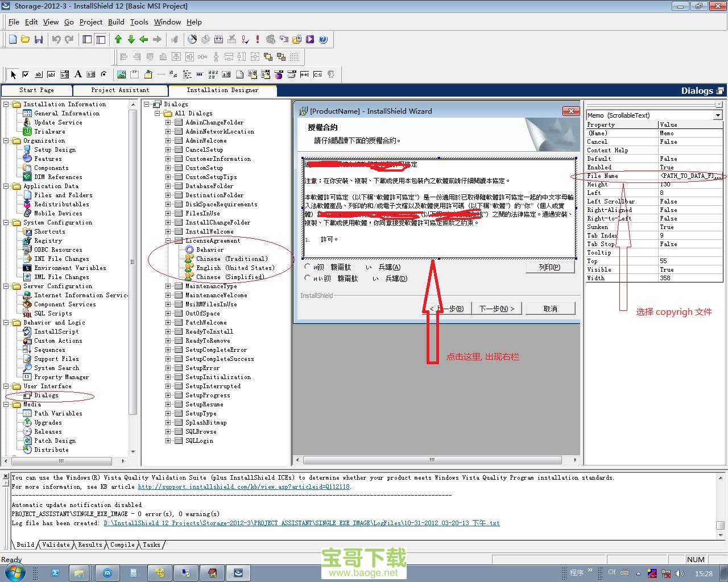The image size is (728, 582).
Task: Click the 上一步(B) back button
Action: (x=447, y=309)
